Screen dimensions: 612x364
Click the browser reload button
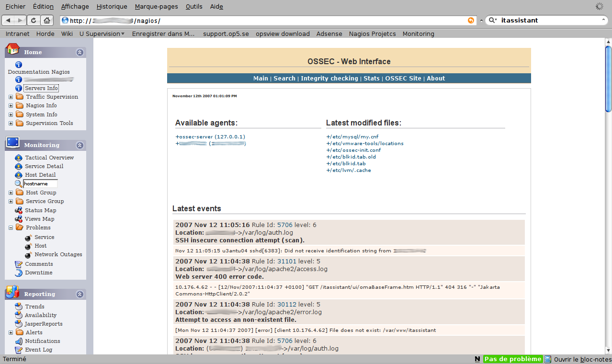[34, 20]
